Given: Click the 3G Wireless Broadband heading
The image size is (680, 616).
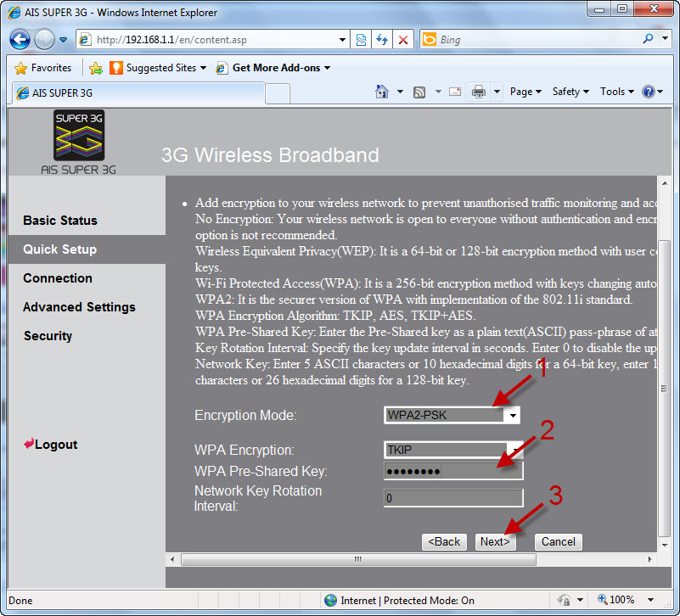Looking at the screenshot, I should (270, 155).
